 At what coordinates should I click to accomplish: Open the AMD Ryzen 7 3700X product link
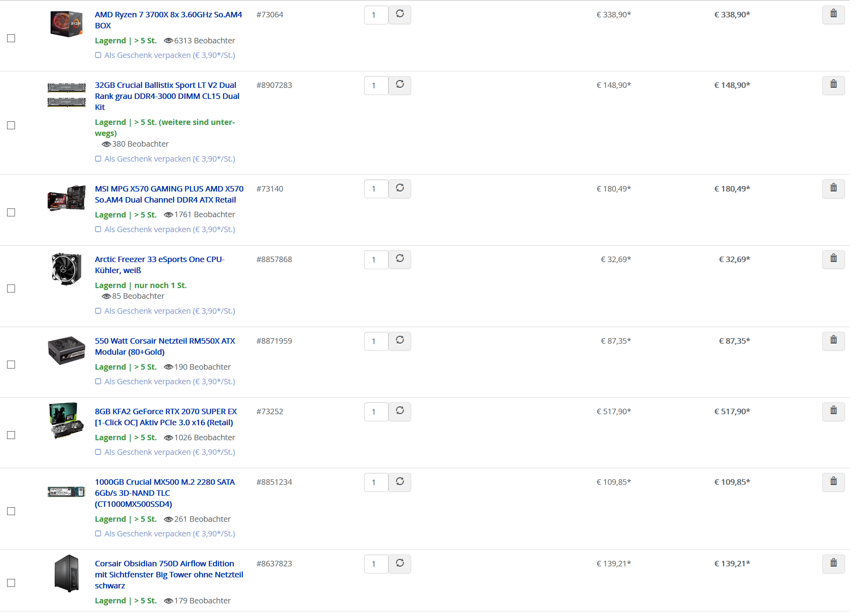click(x=168, y=20)
